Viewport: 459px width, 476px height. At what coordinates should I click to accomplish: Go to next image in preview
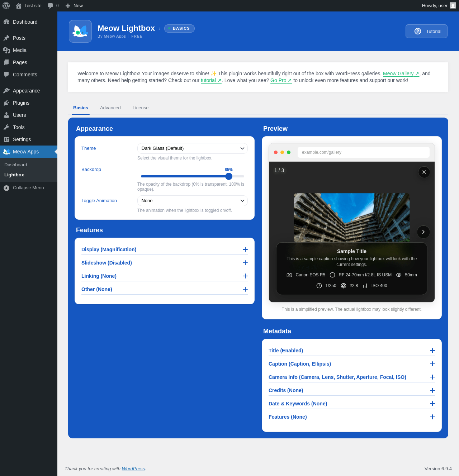[423, 232]
